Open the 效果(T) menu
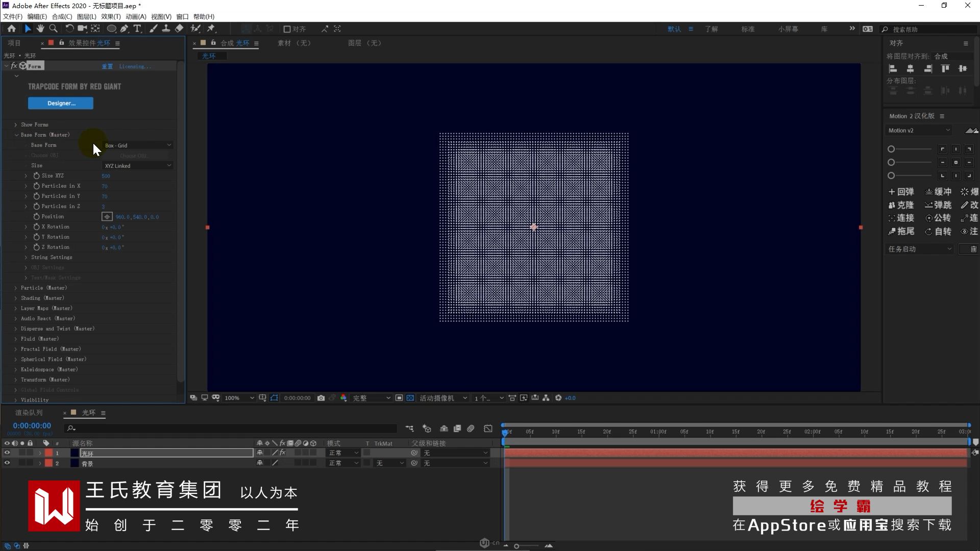 coord(110,16)
